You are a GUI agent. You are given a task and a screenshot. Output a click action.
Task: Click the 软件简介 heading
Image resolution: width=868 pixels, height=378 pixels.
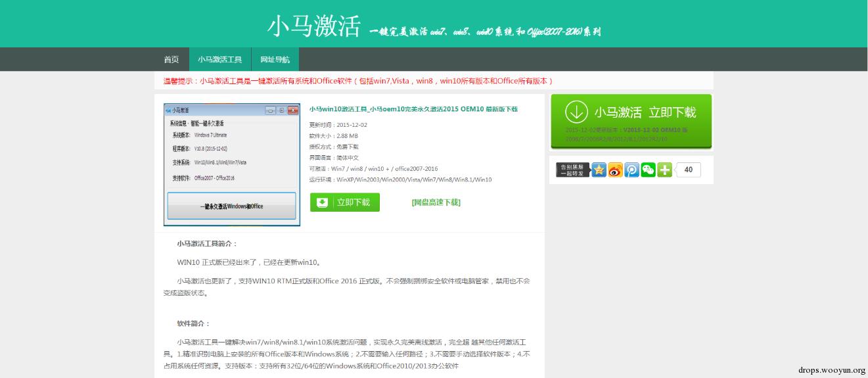(193, 323)
